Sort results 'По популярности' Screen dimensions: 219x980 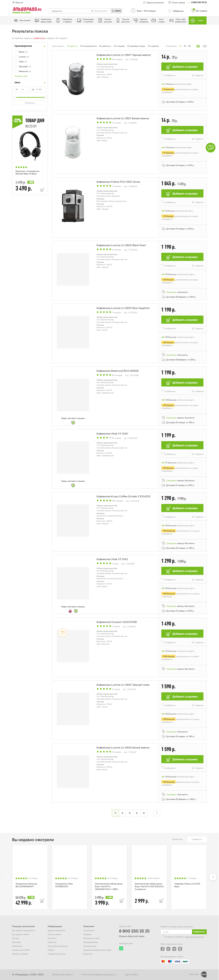pyautogui.click(x=88, y=46)
